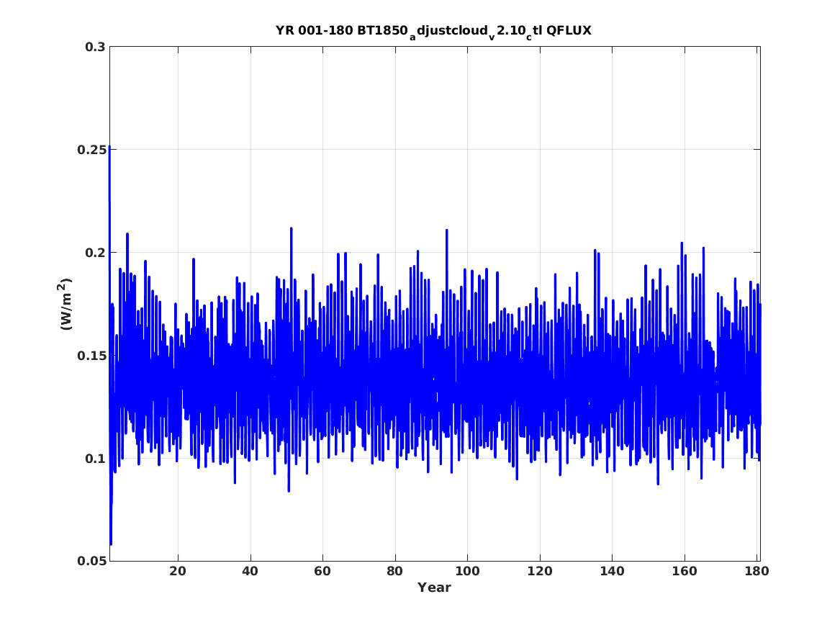Click the y-axis tick label 0.3
The image size is (840, 630).
tap(95, 47)
